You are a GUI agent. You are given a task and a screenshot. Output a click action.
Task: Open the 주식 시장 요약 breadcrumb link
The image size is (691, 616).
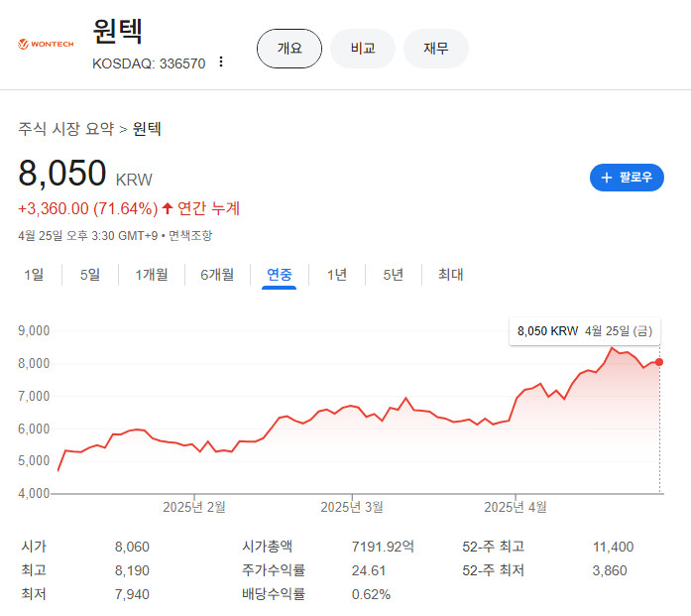pyautogui.click(x=66, y=129)
